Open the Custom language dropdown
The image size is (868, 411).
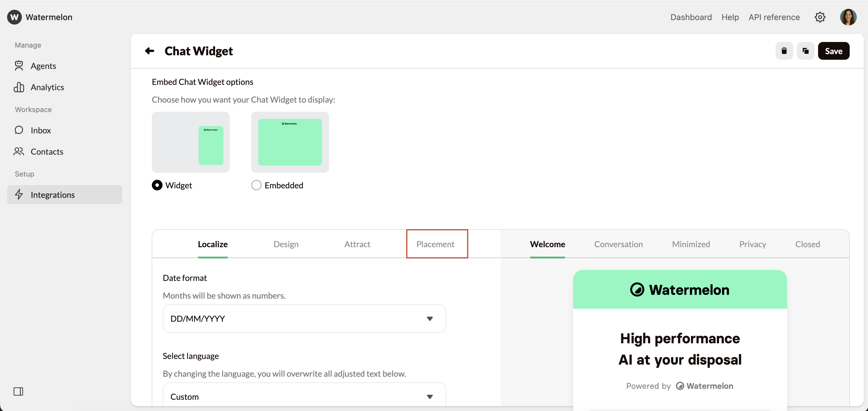coord(304,397)
